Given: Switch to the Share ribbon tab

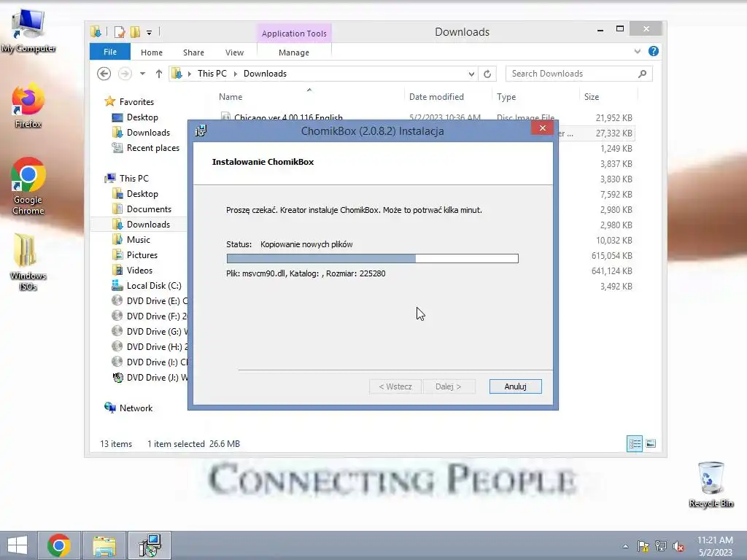Looking at the screenshot, I should [193, 52].
